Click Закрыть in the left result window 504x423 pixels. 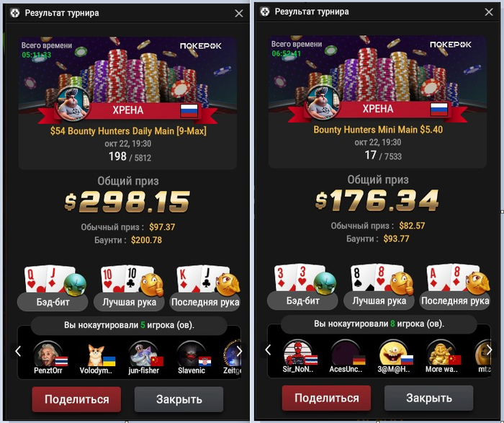coord(179,399)
